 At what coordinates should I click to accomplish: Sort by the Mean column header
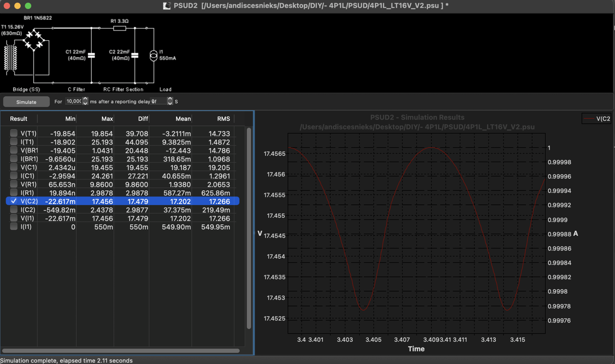click(x=183, y=119)
